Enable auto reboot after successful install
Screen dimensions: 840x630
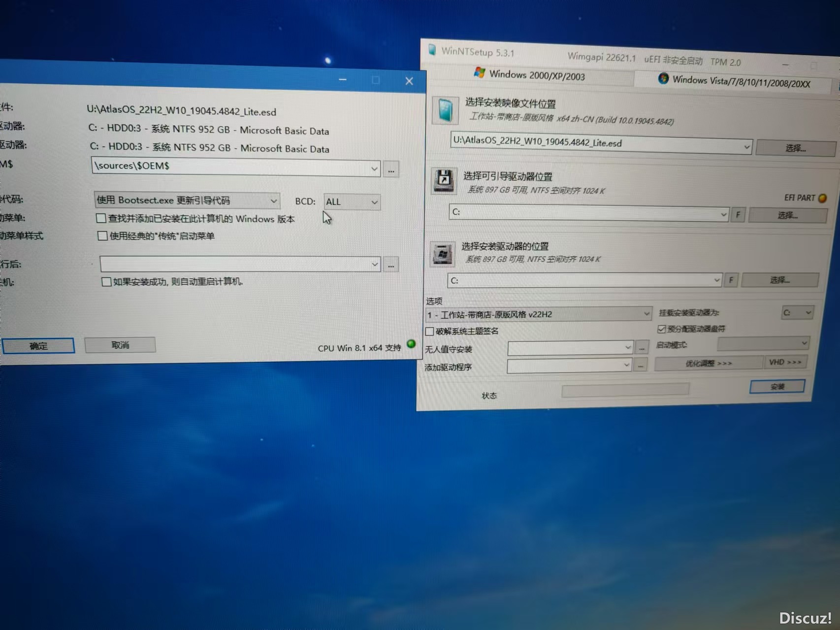point(106,281)
